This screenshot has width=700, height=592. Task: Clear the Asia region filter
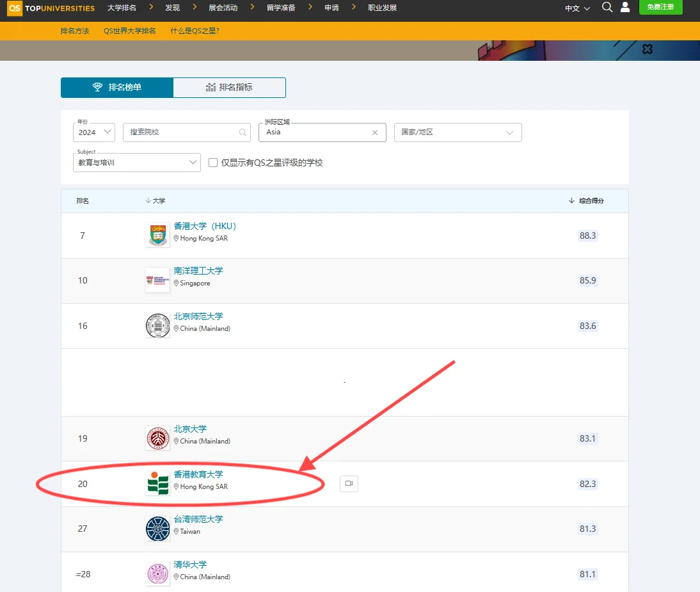tap(375, 132)
